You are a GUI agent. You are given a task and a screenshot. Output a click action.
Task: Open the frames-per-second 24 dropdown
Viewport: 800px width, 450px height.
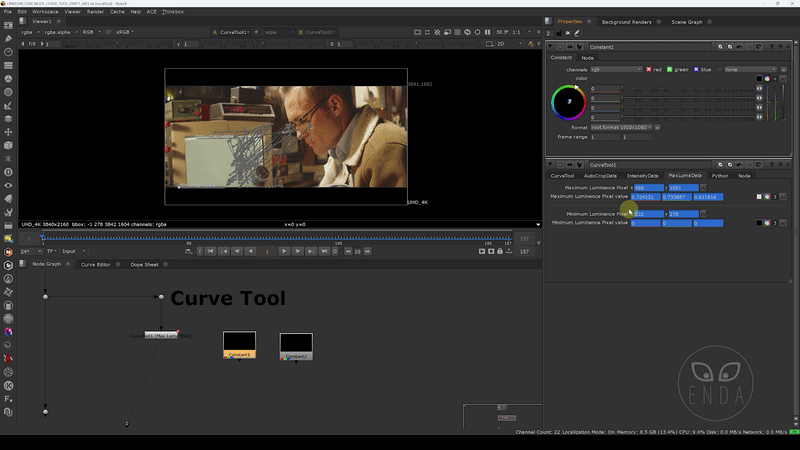31,251
